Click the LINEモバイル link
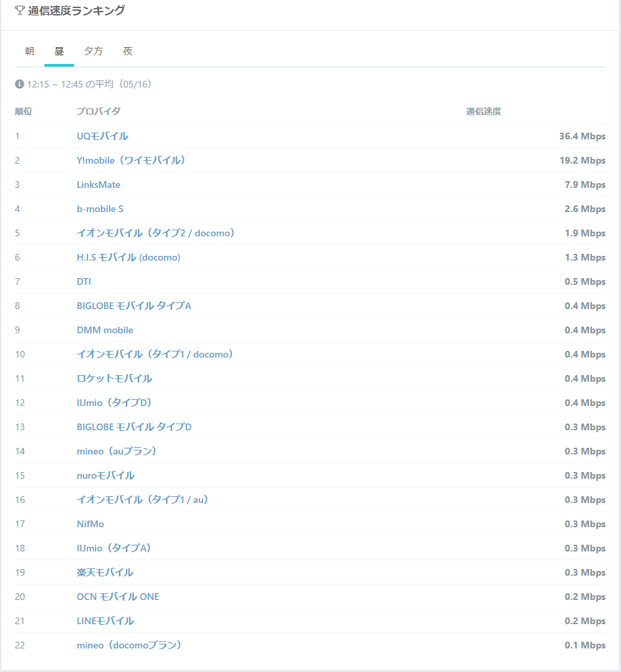Viewport: 621px width, 672px height. coord(106,621)
